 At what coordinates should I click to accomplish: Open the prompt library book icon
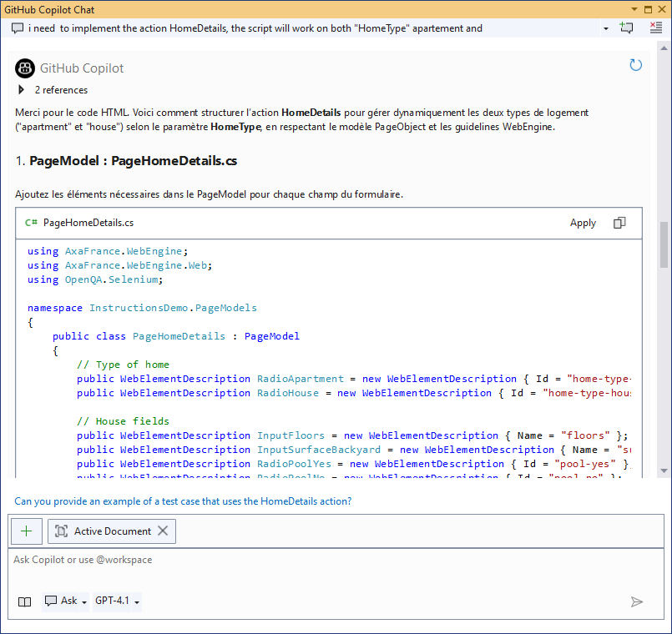[x=25, y=601]
